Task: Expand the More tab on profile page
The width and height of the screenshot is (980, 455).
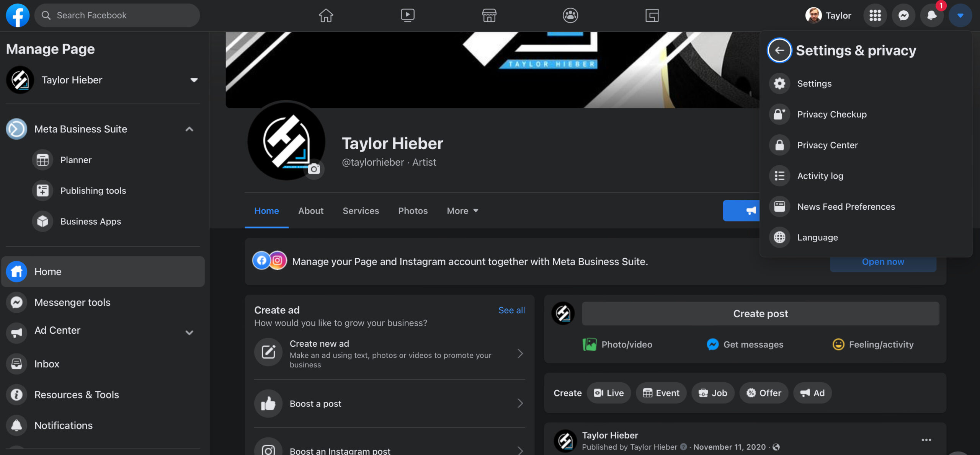Action: click(462, 210)
